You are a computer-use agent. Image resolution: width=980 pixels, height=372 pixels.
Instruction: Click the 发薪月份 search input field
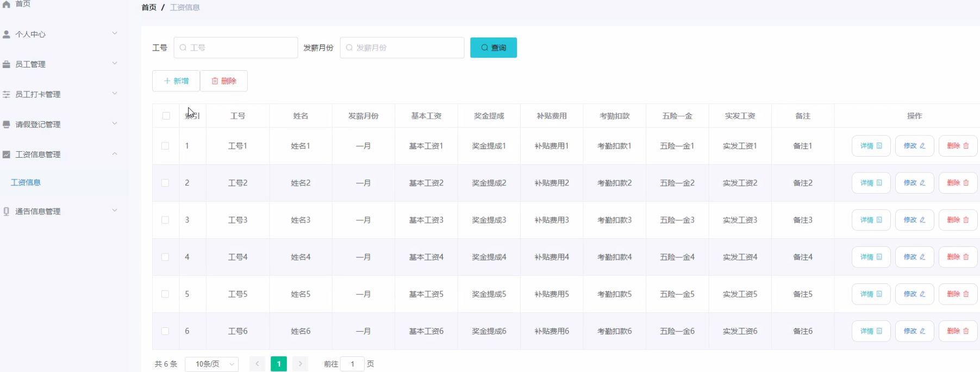[402, 47]
